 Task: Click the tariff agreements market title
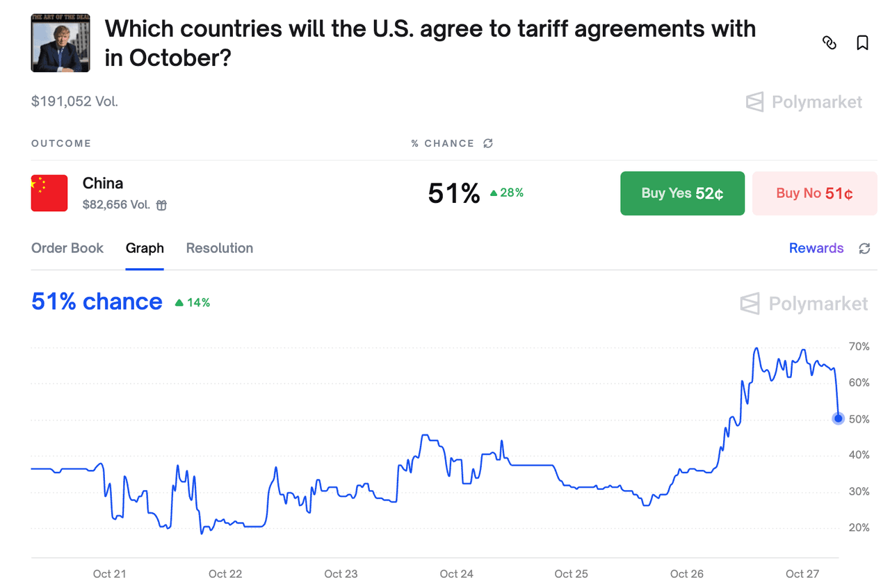430,43
